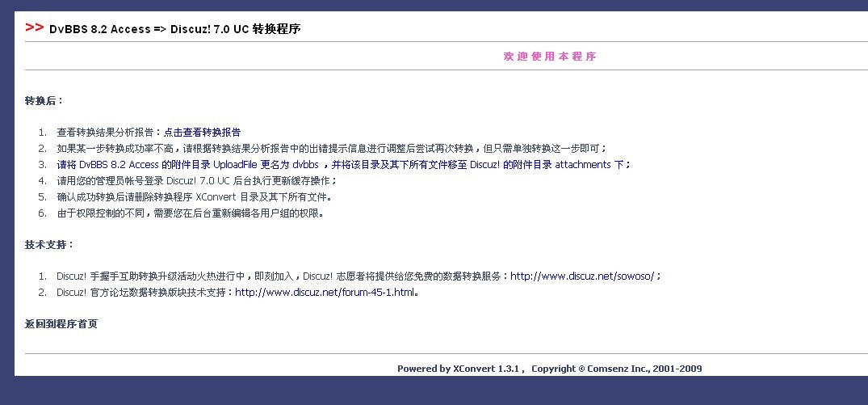
Task: Click the line 由于权限控制的不同 about user group permissions
Action: click(x=190, y=213)
